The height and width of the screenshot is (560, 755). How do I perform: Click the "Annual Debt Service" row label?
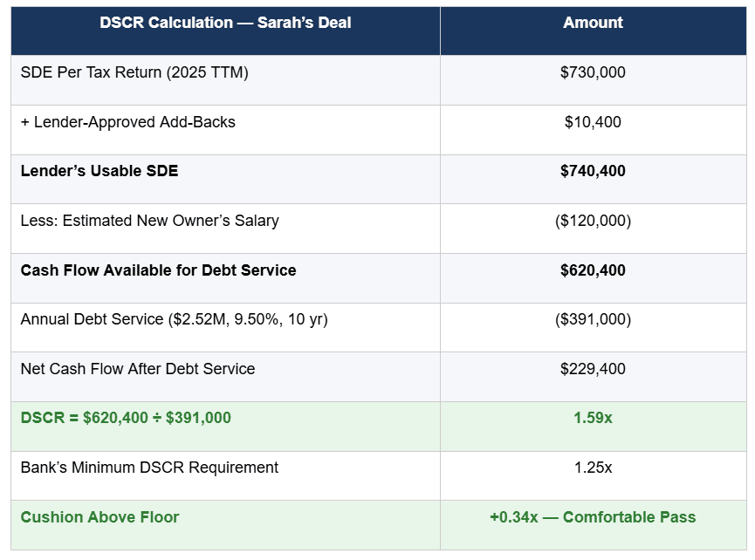[x=175, y=319]
